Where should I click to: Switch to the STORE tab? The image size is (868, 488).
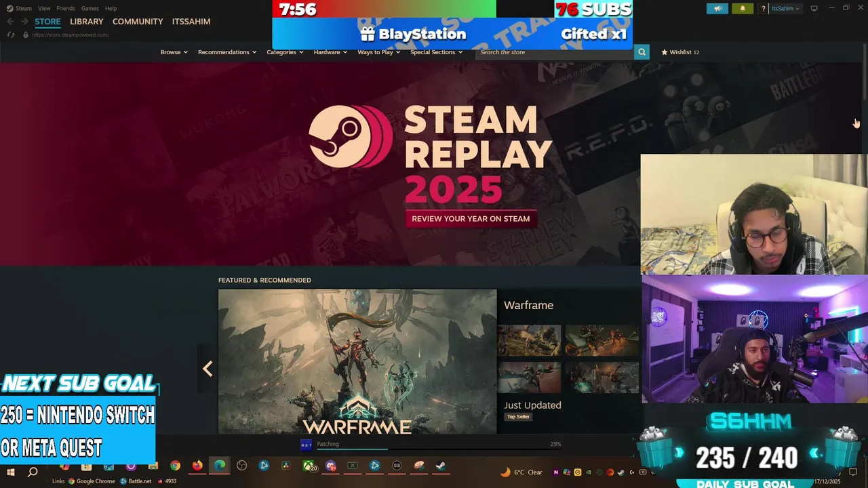pyautogui.click(x=47, y=22)
